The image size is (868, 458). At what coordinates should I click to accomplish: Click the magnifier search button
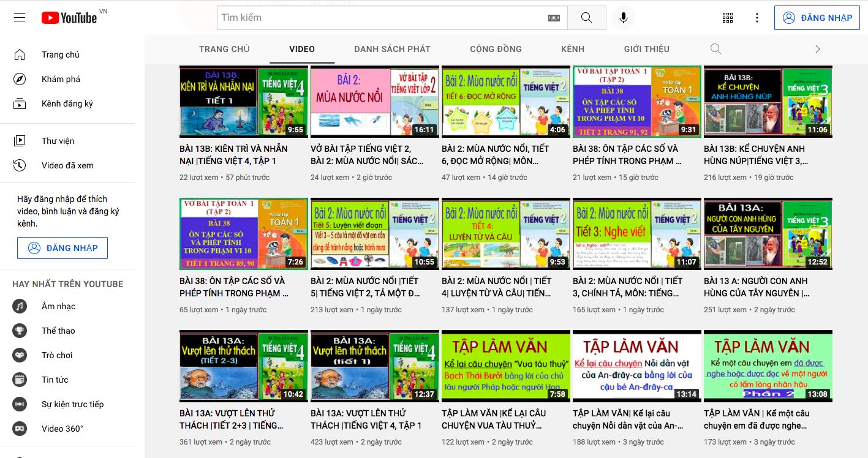[586, 18]
